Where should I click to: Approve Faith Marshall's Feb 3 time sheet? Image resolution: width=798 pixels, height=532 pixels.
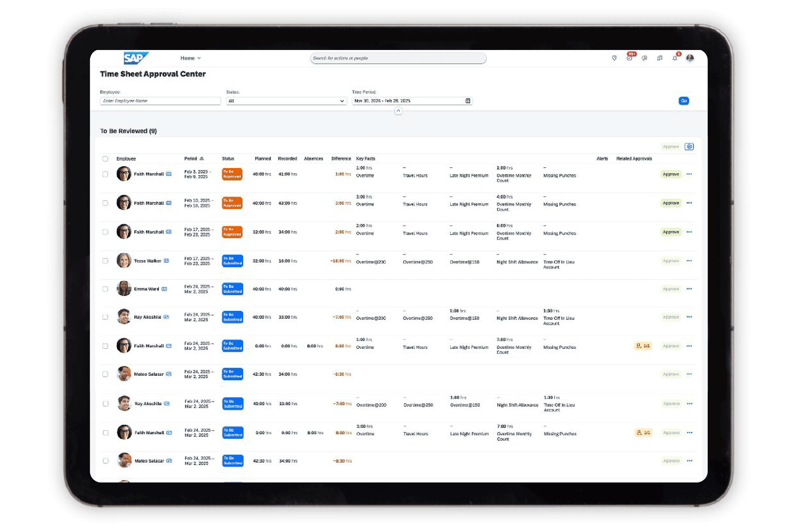[x=670, y=174]
